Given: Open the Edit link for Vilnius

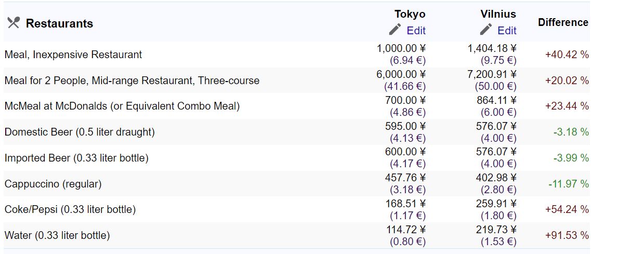Looking at the screenshot, I should point(507,30).
